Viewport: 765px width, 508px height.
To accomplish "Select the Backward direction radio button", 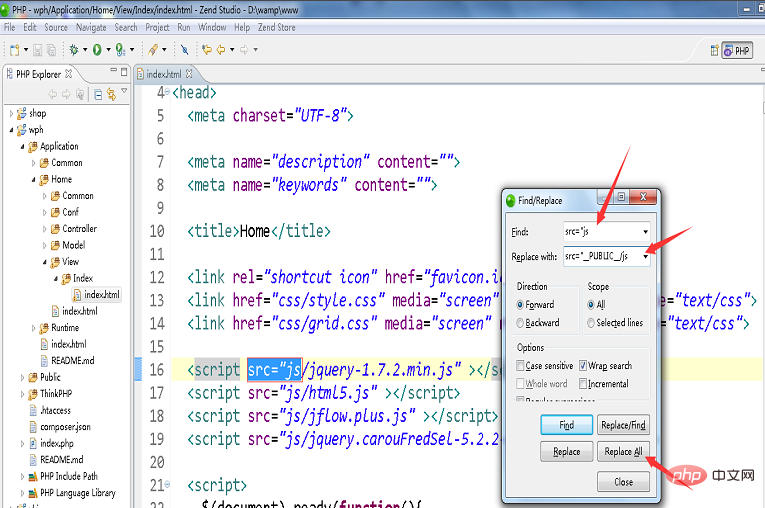I will tap(520, 323).
